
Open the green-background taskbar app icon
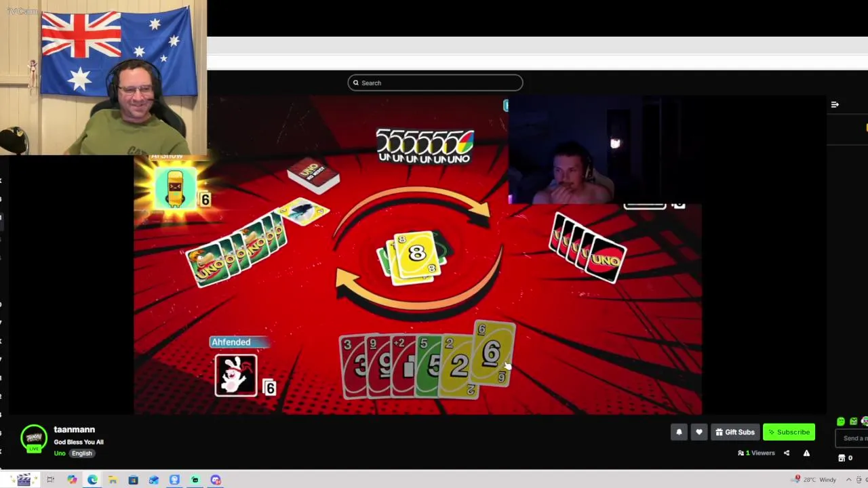pos(195,480)
